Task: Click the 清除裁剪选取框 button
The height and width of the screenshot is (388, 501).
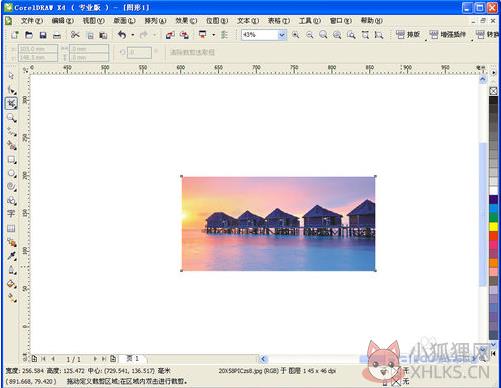Action: (192, 52)
